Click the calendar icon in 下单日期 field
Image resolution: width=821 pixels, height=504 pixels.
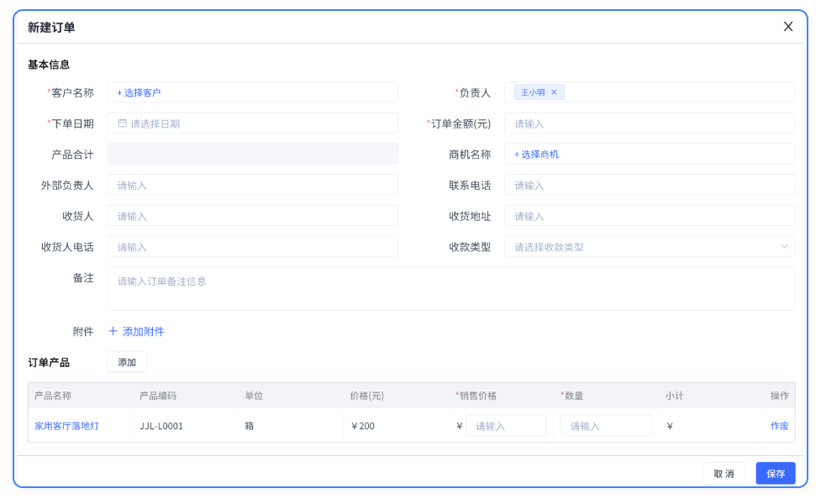point(122,123)
